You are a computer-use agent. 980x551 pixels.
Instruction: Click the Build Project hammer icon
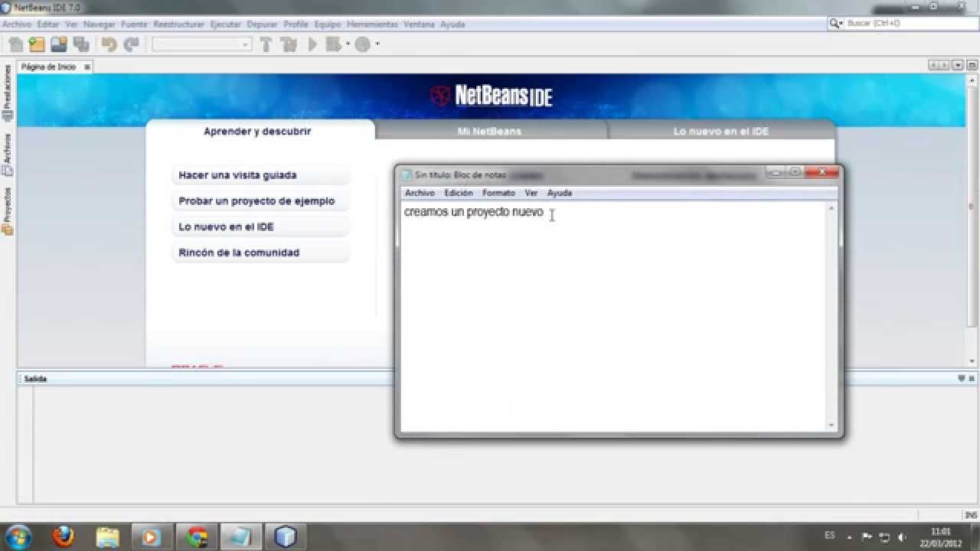pyautogui.click(x=266, y=44)
